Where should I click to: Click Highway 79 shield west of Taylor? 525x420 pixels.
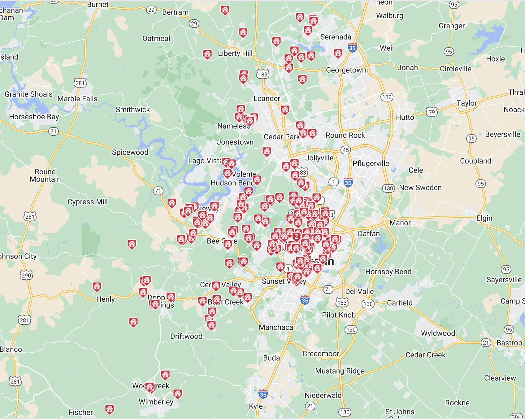click(x=432, y=112)
